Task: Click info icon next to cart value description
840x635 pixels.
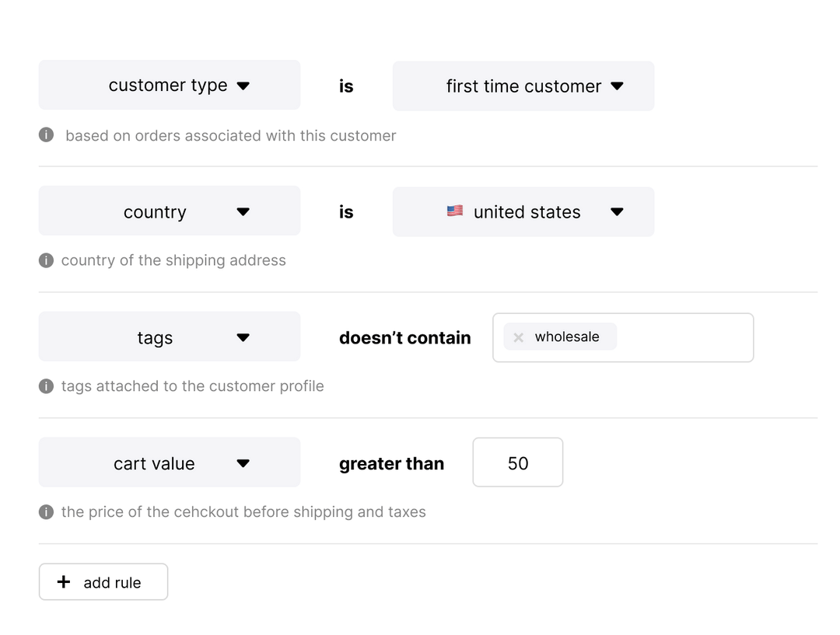Action: tap(46, 511)
